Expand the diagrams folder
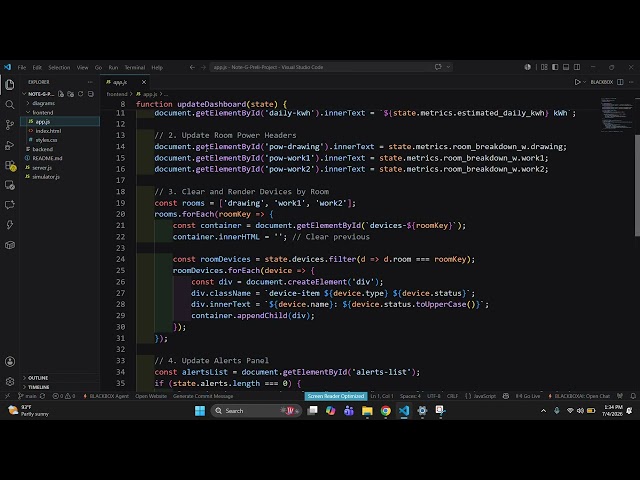640x480 pixels. tap(43, 103)
